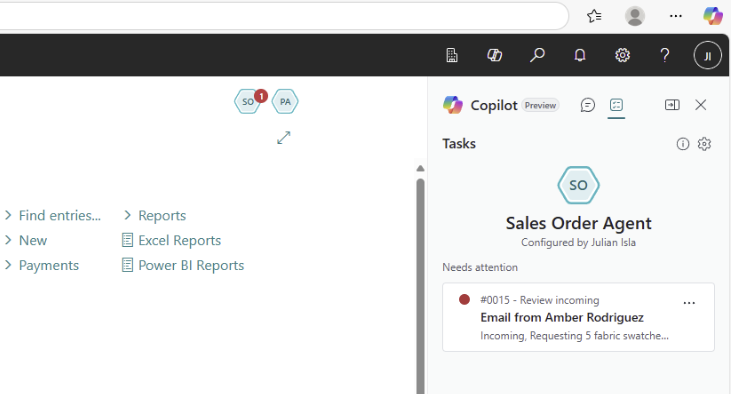
Task: Click 'Configured by Julian Isla' text
Action: [x=578, y=242]
